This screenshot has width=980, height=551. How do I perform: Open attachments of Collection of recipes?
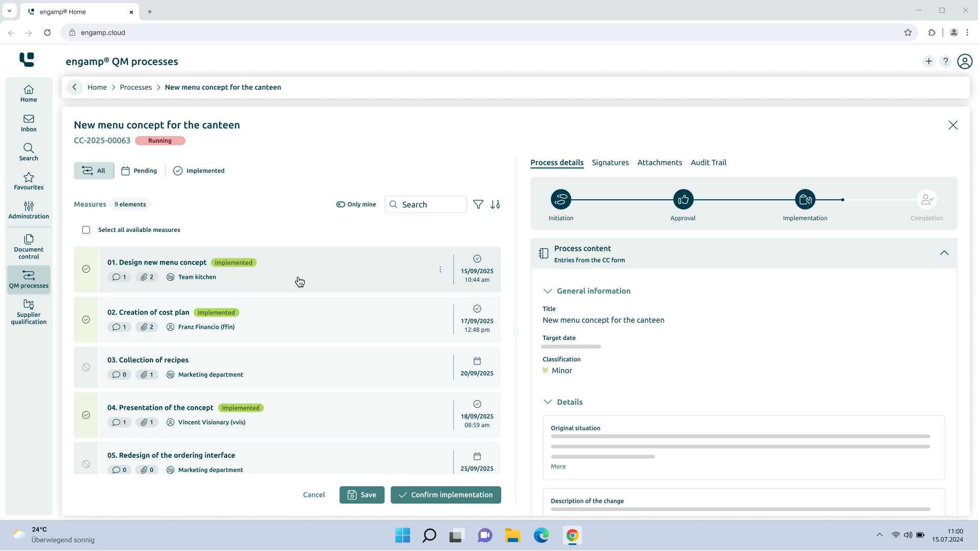[148, 375]
